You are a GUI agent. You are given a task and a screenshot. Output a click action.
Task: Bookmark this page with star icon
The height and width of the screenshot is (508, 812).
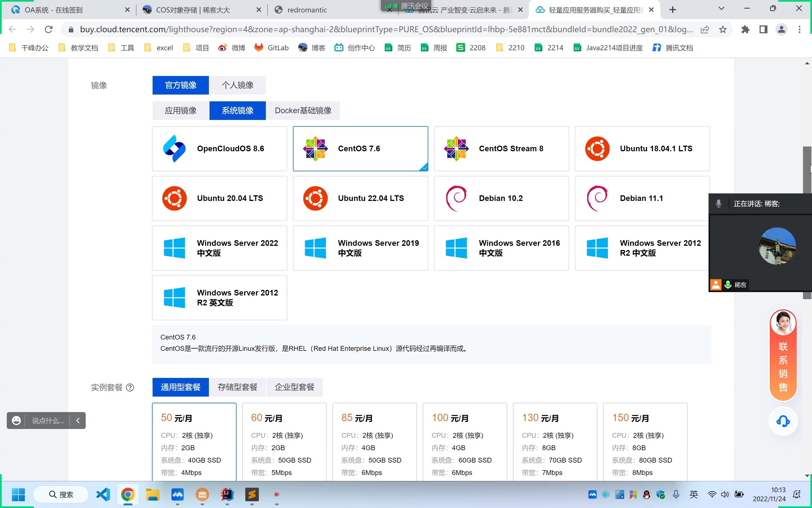[723, 30]
